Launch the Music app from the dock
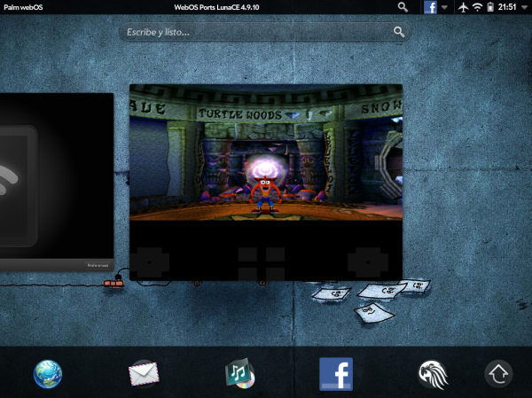This screenshot has height=398, width=532. 239,374
